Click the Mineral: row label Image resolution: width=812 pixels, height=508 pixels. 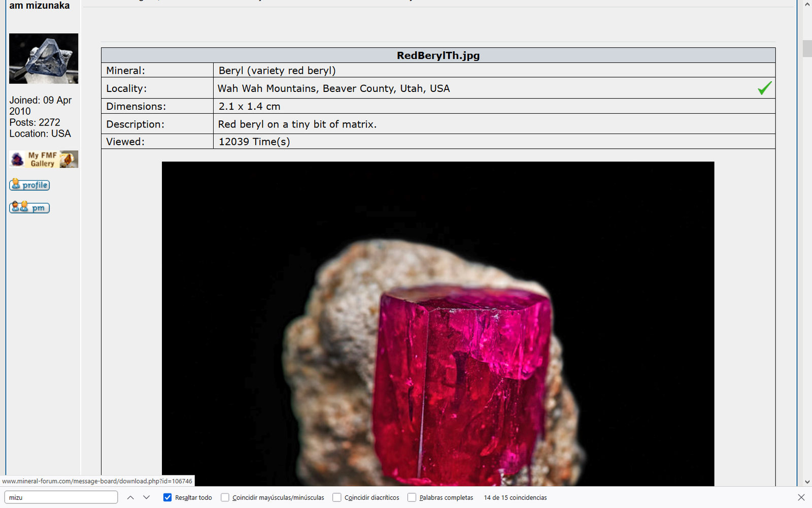[x=125, y=71]
